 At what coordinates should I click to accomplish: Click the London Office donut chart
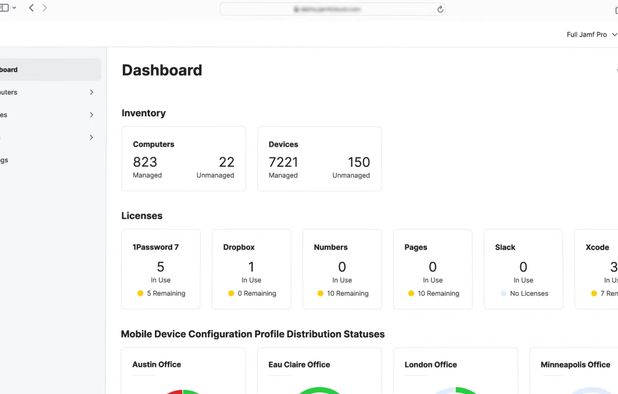[456, 390]
